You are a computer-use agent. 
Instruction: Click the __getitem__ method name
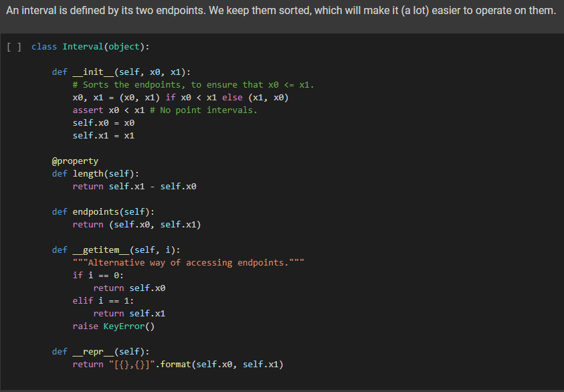tap(100, 250)
